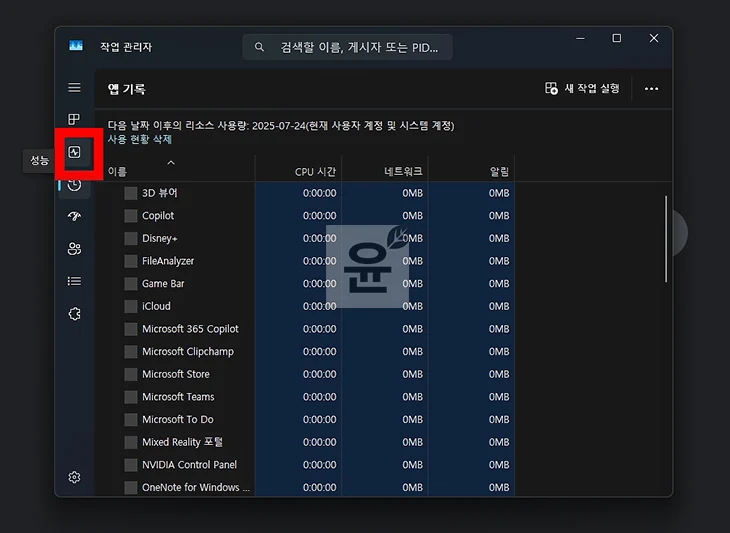Click the 사용 현황 삭제 link

(x=140, y=139)
